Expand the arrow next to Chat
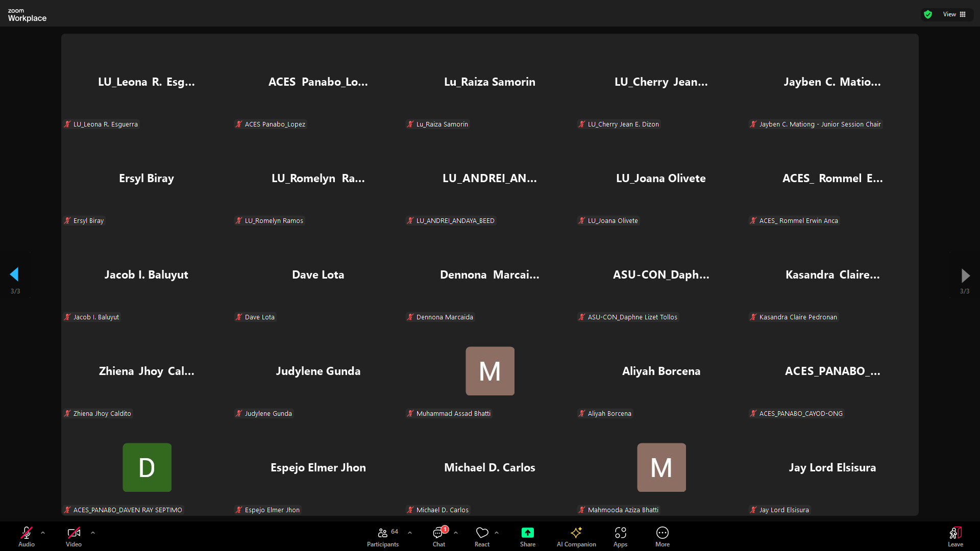Screen dimensions: 980x551 456,533
